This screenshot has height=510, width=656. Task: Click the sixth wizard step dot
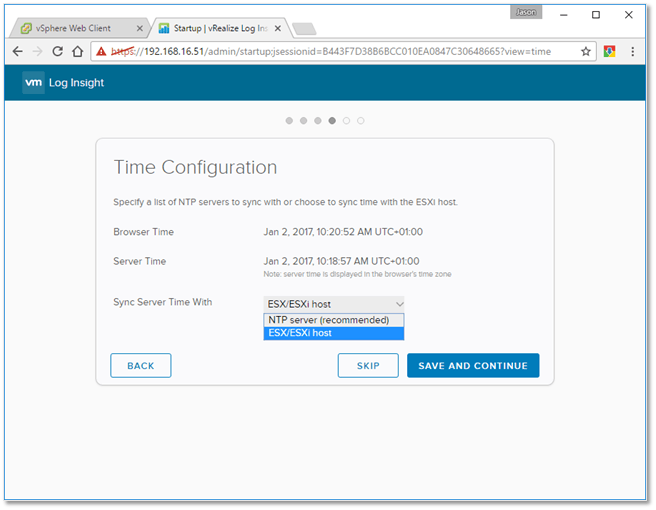[x=361, y=120]
